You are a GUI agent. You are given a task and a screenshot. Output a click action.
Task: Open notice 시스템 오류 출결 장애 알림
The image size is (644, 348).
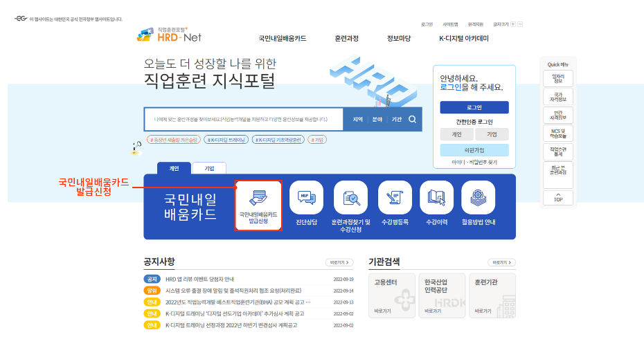tap(233, 291)
